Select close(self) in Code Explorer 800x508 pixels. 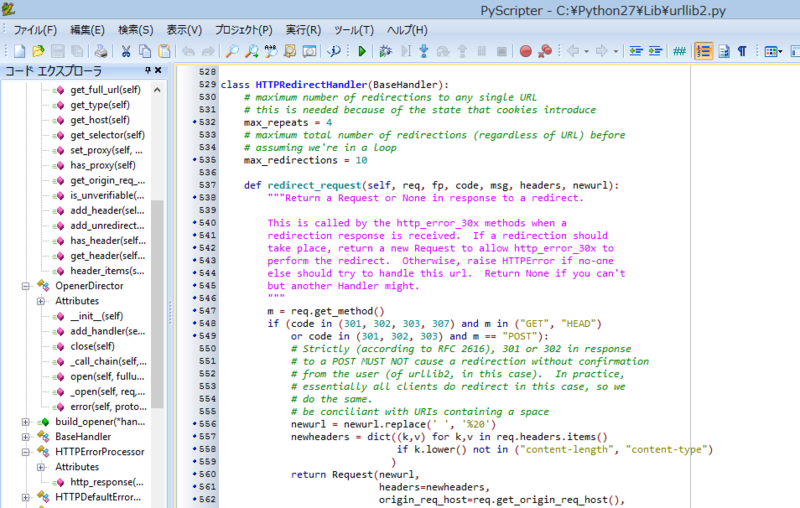click(x=92, y=346)
